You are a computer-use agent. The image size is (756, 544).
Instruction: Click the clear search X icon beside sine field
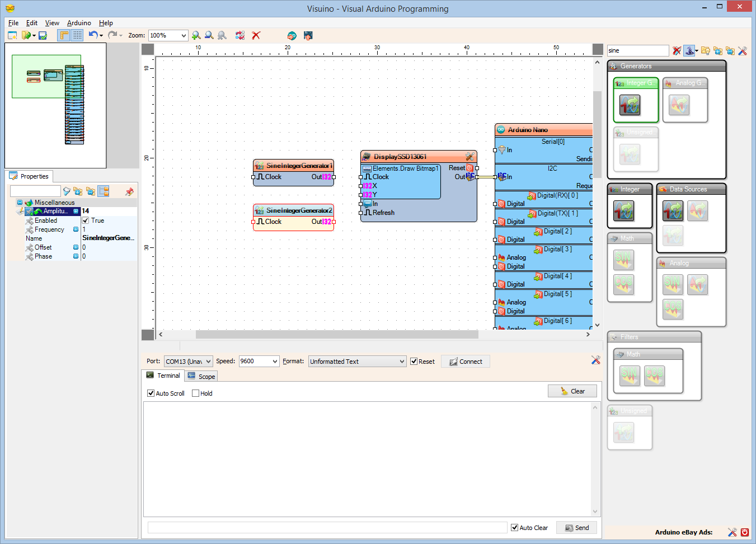point(677,51)
